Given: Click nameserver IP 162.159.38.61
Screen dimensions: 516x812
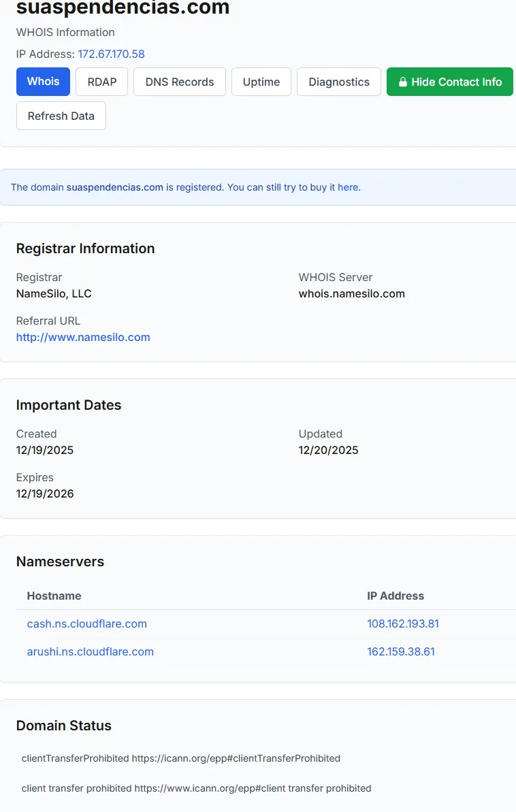Looking at the screenshot, I should [x=400, y=651].
